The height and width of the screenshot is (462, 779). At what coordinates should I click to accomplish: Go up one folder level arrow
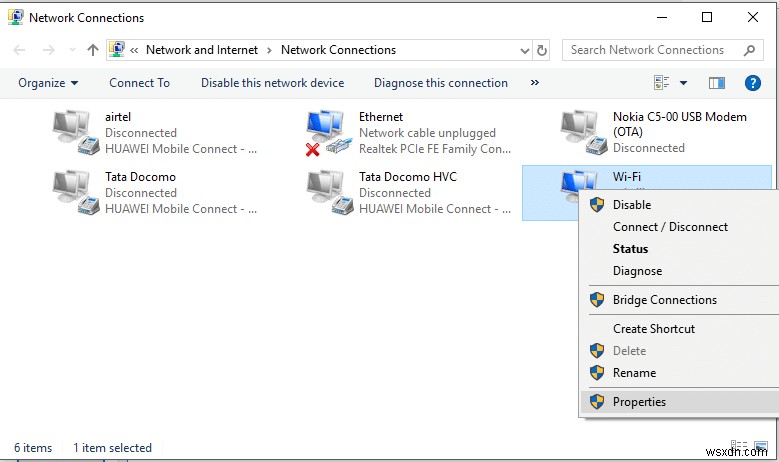click(93, 50)
